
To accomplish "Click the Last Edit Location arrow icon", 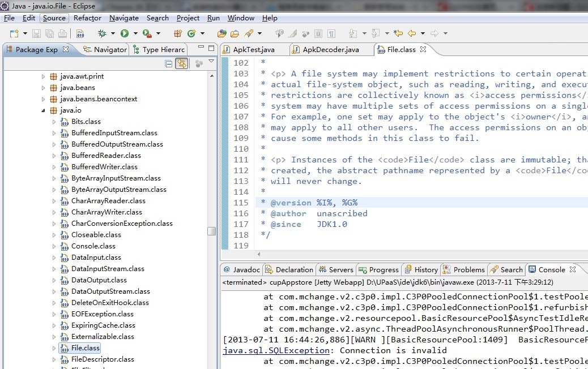I will tap(398, 33).
